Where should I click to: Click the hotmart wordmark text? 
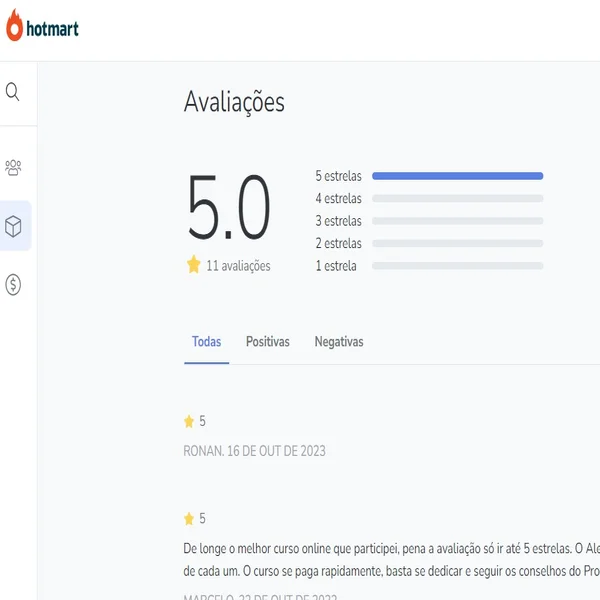click(52, 29)
